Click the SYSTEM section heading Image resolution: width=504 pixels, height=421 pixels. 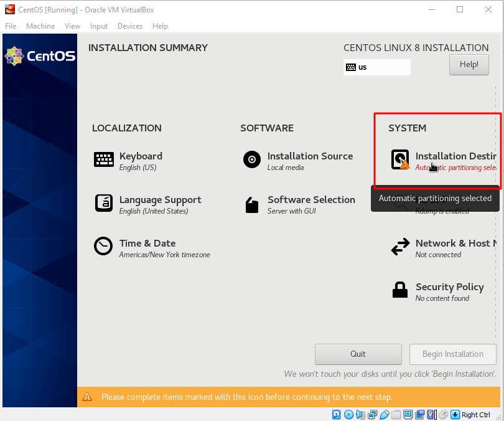click(x=408, y=128)
